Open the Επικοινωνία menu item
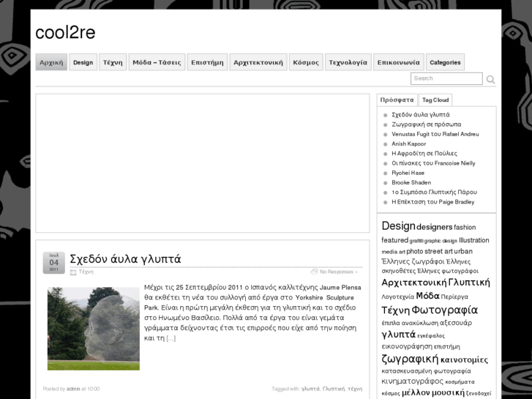532x399 pixels. (399, 62)
